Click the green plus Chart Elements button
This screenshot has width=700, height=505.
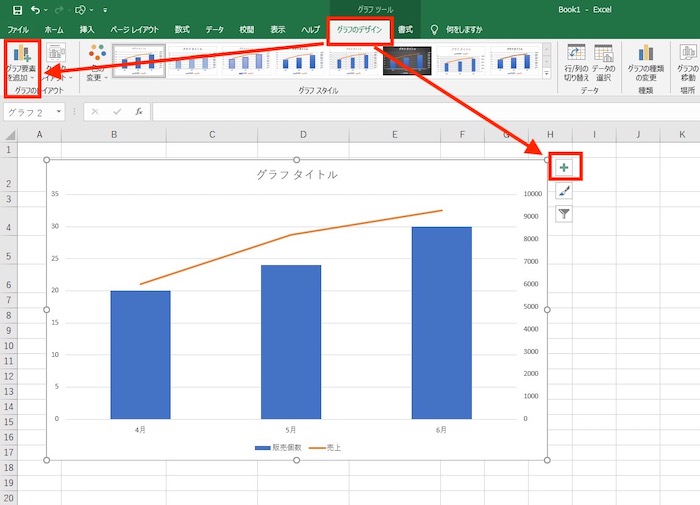[x=564, y=167]
